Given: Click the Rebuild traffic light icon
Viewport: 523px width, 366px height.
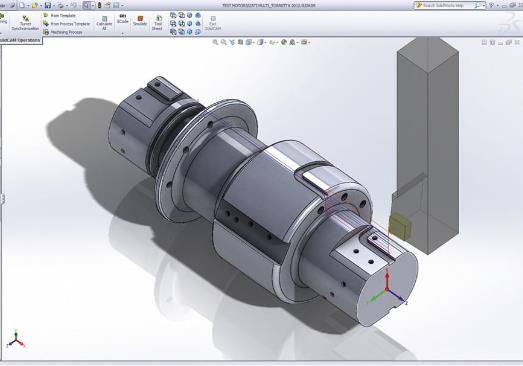Looking at the screenshot, I should point(99,5).
